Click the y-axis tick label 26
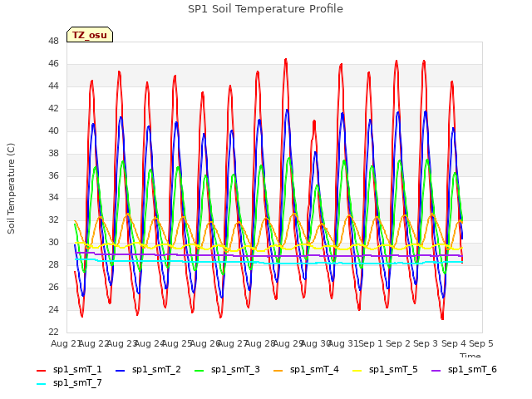This screenshot has height=399, width=532. click(53, 287)
